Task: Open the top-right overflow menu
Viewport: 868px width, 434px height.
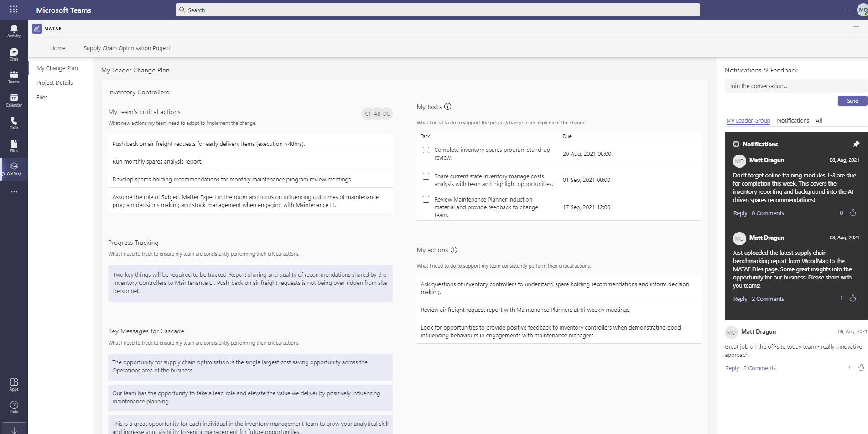Action: pos(846,10)
